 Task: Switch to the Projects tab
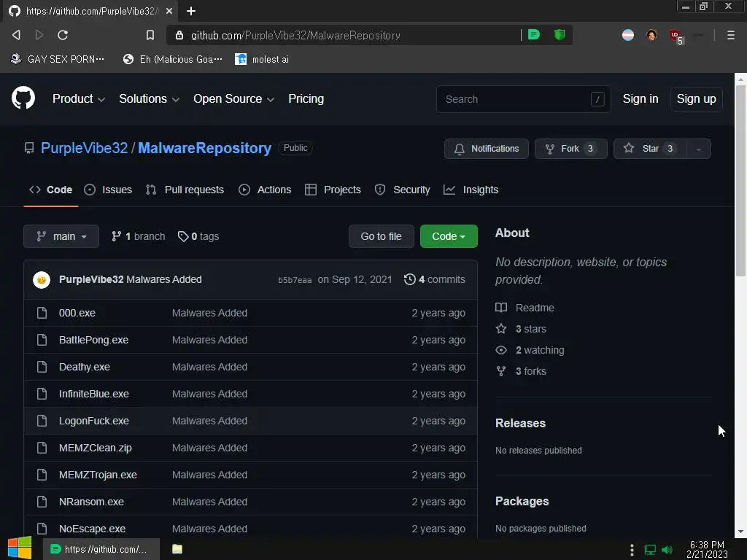click(333, 190)
